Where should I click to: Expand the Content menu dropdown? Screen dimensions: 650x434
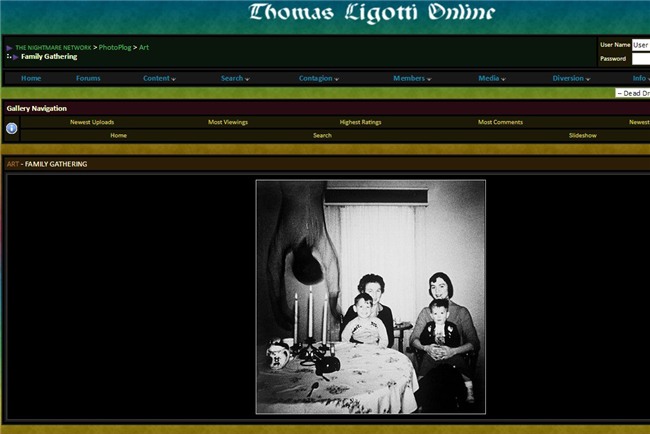tap(159, 78)
